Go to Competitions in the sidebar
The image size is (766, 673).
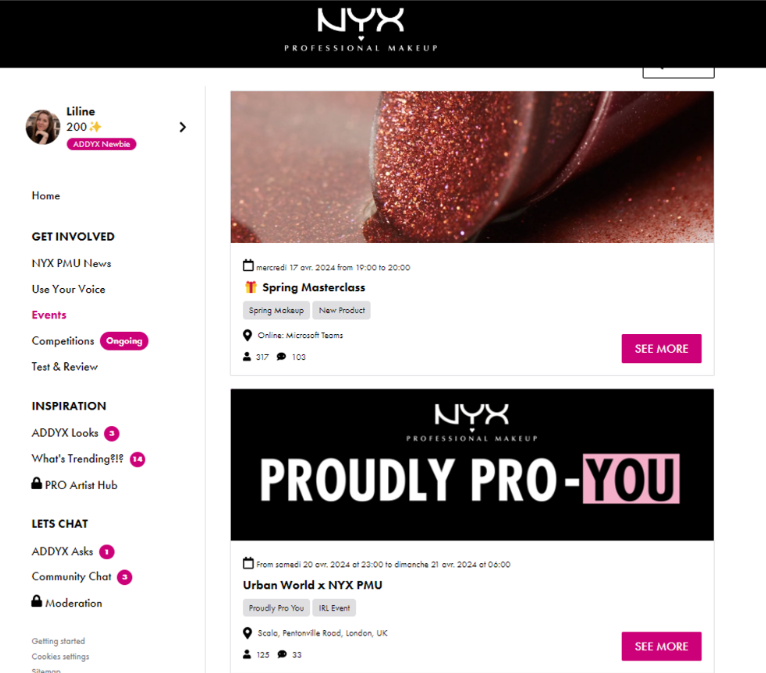point(63,341)
